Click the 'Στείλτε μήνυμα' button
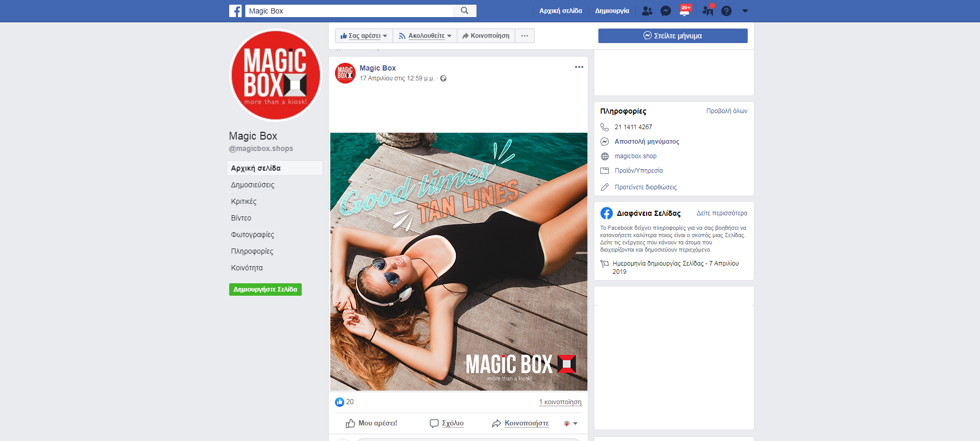The width and height of the screenshot is (980, 441). tap(673, 36)
